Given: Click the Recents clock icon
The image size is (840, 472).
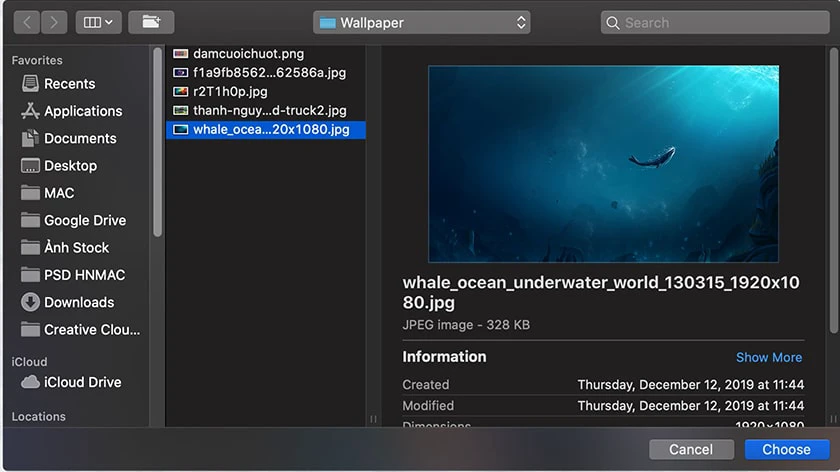Looking at the screenshot, I should pyautogui.click(x=30, y=84).
